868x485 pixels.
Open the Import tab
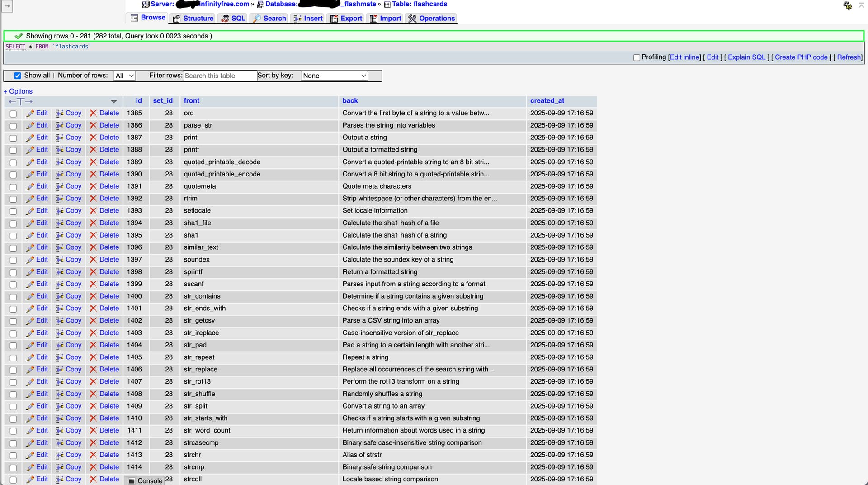click(x=386, y=19)
